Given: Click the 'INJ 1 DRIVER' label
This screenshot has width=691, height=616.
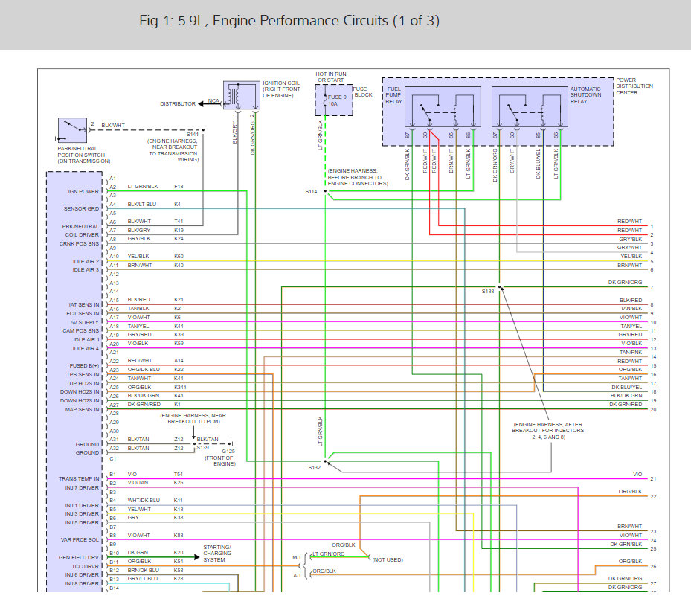Looking at the screenshot, I should tap(82, 505).
